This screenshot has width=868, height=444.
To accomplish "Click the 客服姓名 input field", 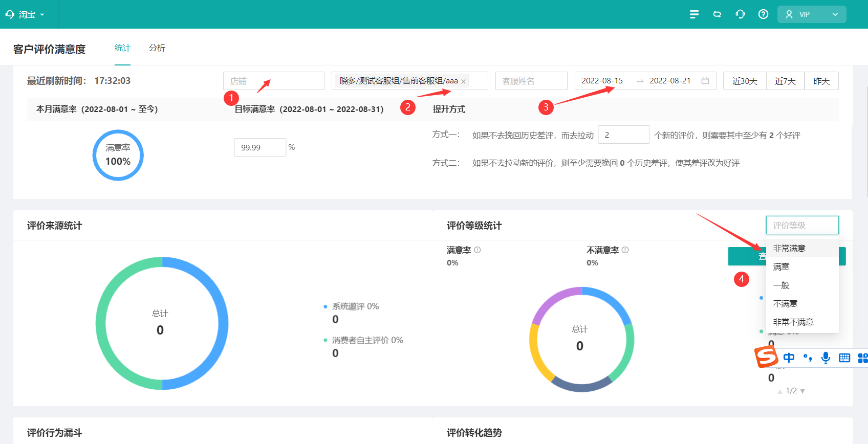I will [531, 81].
